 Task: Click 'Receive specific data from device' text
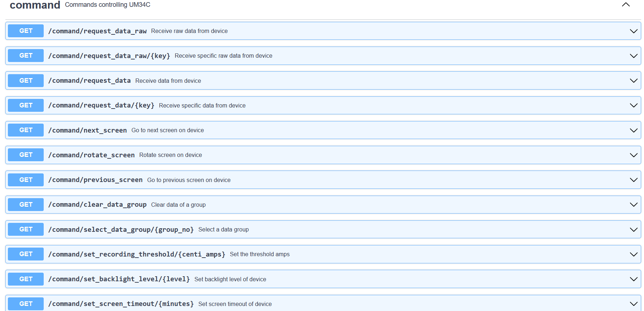tap(202, 106)
